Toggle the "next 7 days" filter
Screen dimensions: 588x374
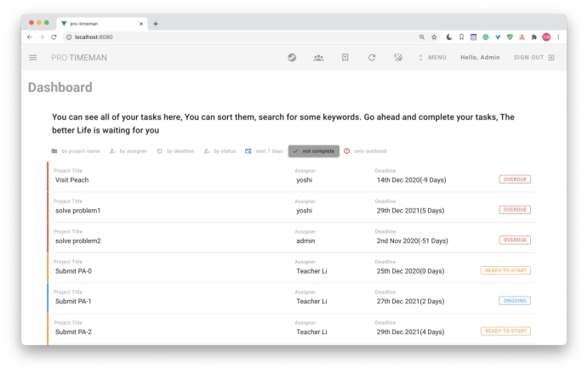[x=263, y=151]
